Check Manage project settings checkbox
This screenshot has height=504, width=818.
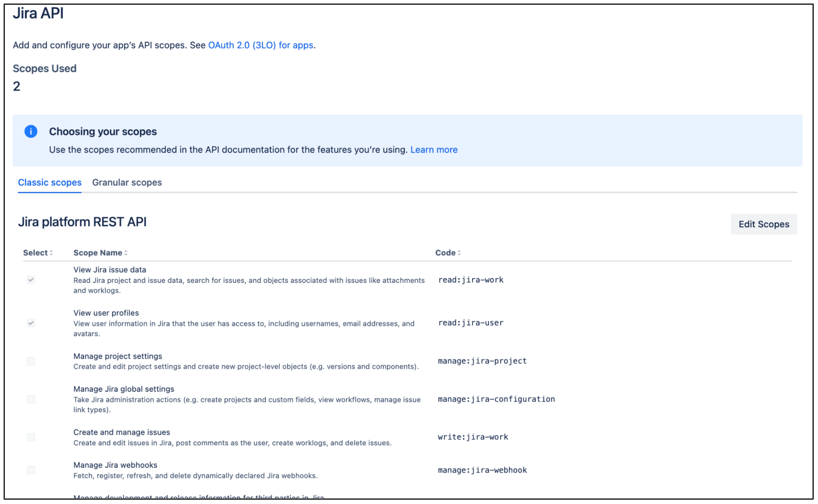pos(31,361)
